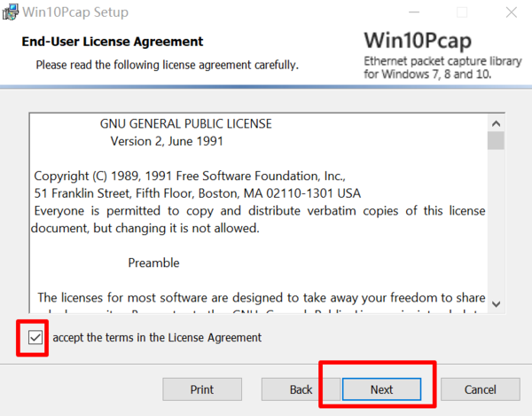This screenshot has width=532, height=416.
Task: Click 'accept the terms in the License Agreement' label
Action: point(157,338)
